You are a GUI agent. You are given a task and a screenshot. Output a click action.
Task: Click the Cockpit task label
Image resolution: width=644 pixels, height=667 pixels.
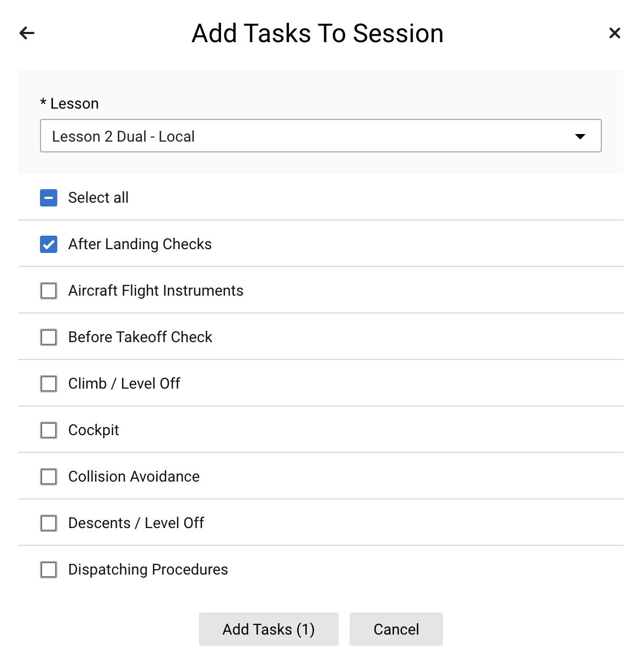click(93, 430)
